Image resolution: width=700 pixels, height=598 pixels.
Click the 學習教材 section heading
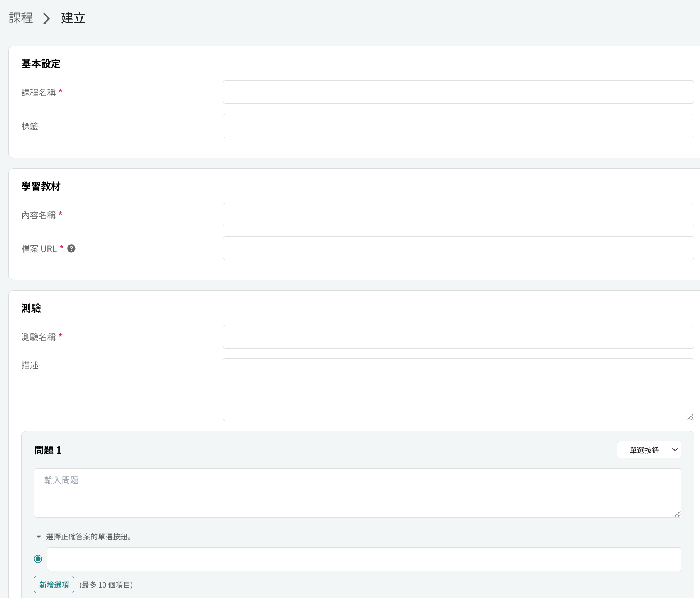[x=41, y=186]
